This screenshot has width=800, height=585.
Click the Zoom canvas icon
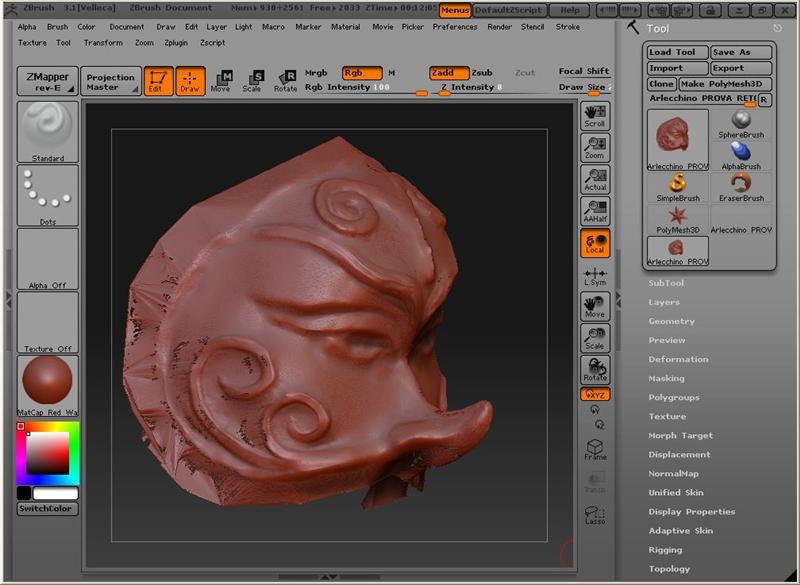coord(595,148)
